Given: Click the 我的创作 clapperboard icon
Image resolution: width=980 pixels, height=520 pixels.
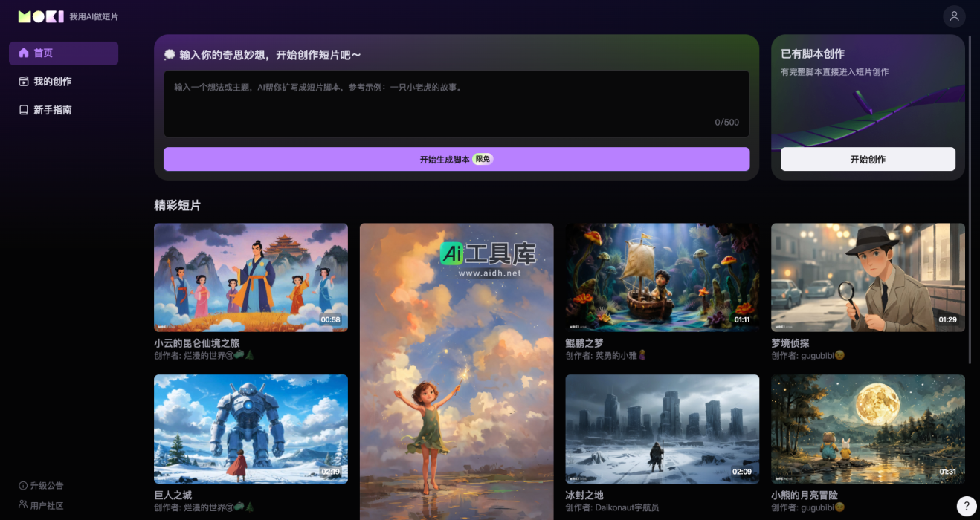Looking at the screenshot, I should click(x=24, y=82).
